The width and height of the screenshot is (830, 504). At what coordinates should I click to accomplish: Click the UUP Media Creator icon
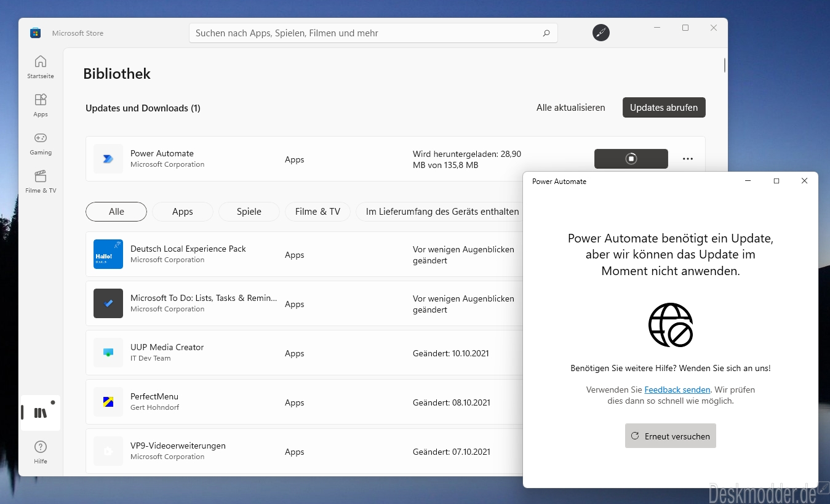coord(108,353)
